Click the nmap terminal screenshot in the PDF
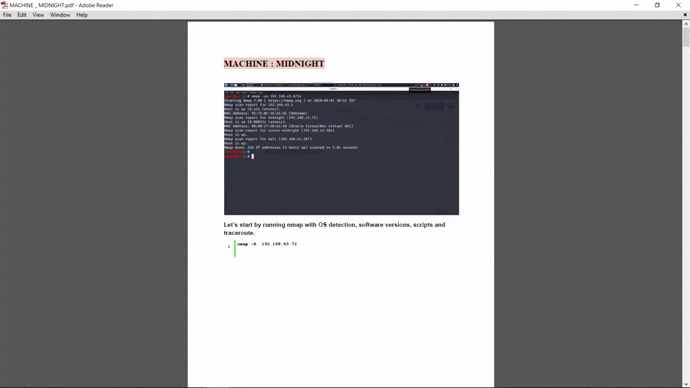 pos(341,149)
